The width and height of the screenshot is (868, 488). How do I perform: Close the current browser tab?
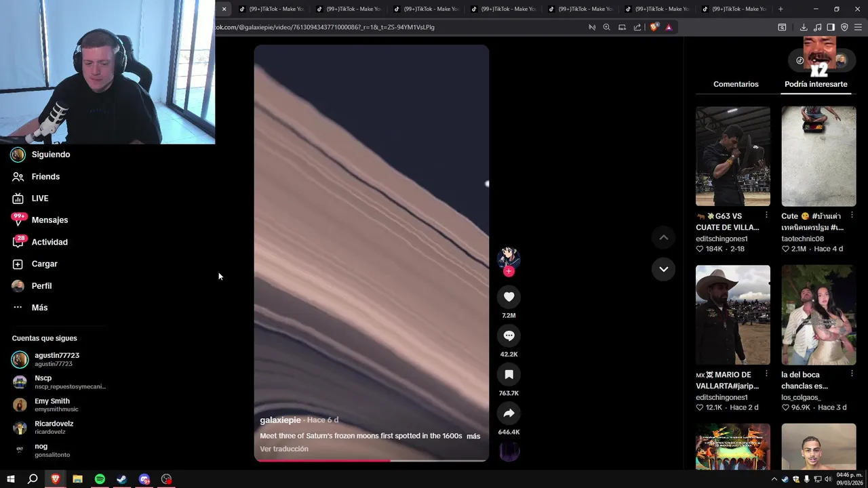(224, 9)
